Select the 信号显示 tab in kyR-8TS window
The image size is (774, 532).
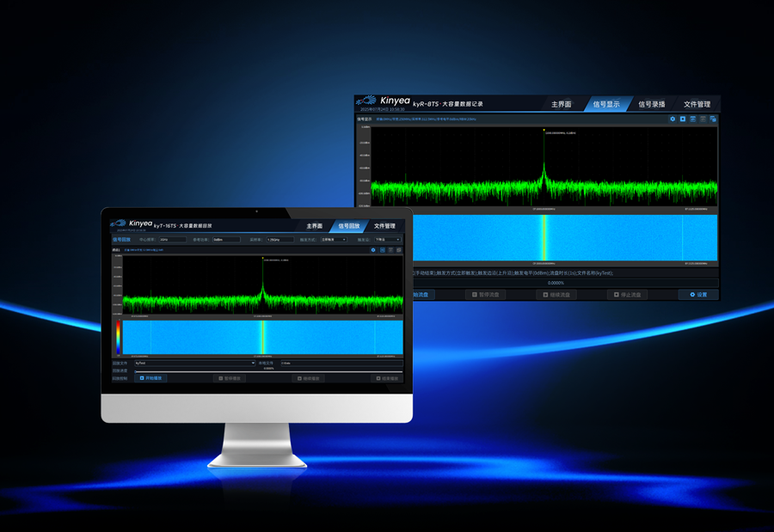click(606, 104)
